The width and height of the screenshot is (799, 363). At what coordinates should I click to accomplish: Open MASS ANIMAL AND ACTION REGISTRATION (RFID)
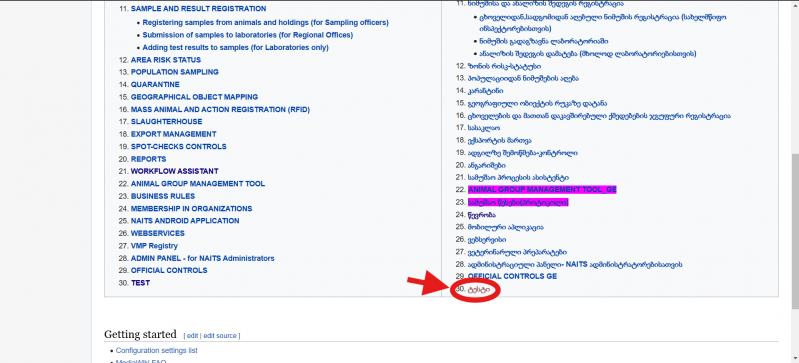[x=220, y=110]
